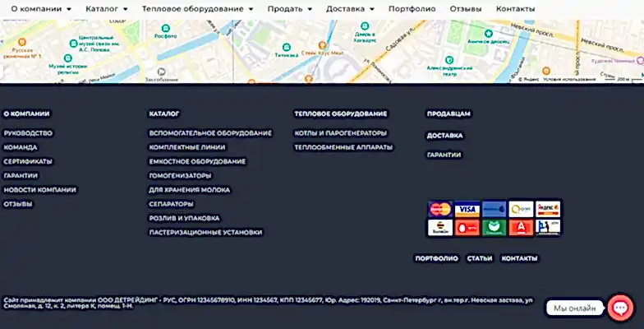The width and height of the screenshot is (644, 329).
Task: Expand the Каталог dropdown arrow in navbar
Action: pos(125,9)
